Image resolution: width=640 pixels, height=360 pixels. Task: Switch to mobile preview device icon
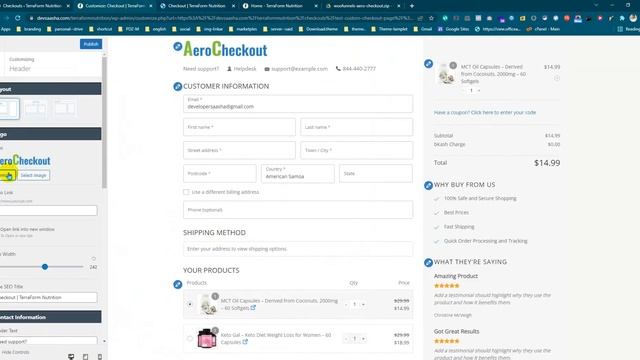(x=100, y=357)
